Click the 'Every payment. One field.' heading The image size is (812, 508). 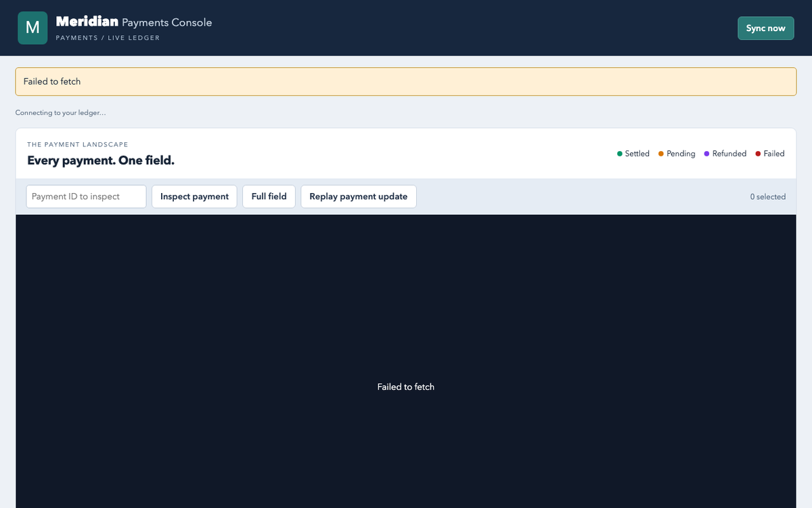click(x=101, y=161)
